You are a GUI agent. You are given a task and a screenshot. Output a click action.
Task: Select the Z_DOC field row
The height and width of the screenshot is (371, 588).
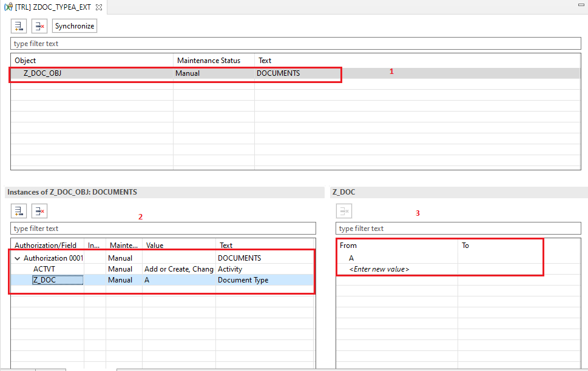click(x=44, y=280)
